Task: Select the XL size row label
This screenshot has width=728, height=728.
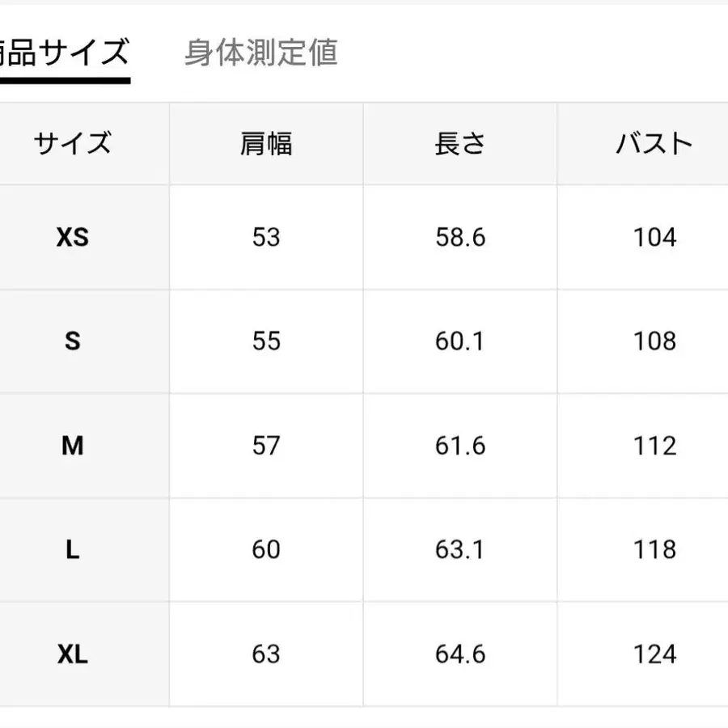Action: [x=73, y=654]
